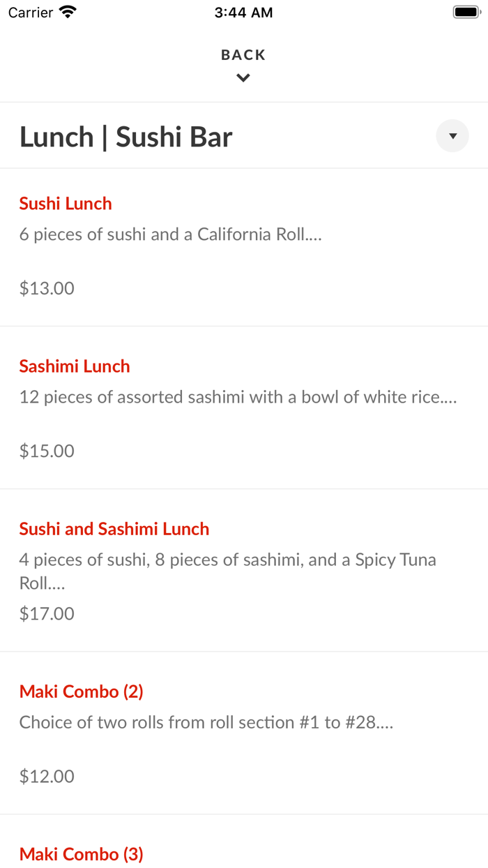Image resolution: width=488 pixels, height=868 pixels.
Task: Tap the battery indicator icon
Action: coord(466,12)
